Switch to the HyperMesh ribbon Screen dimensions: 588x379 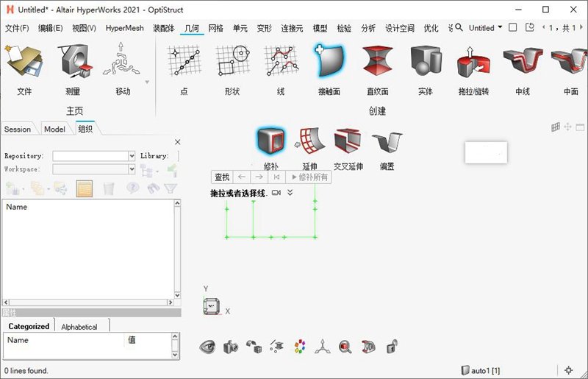tap(124, 28)
